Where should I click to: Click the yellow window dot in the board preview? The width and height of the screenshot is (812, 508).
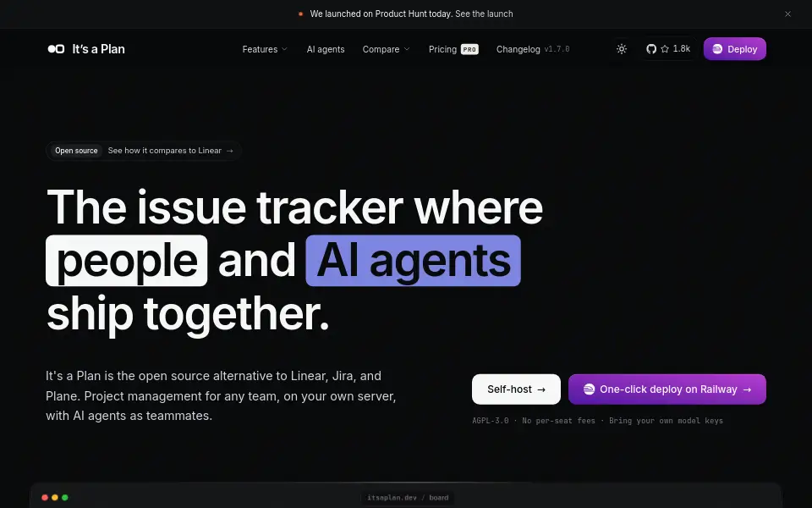[55, 498]
